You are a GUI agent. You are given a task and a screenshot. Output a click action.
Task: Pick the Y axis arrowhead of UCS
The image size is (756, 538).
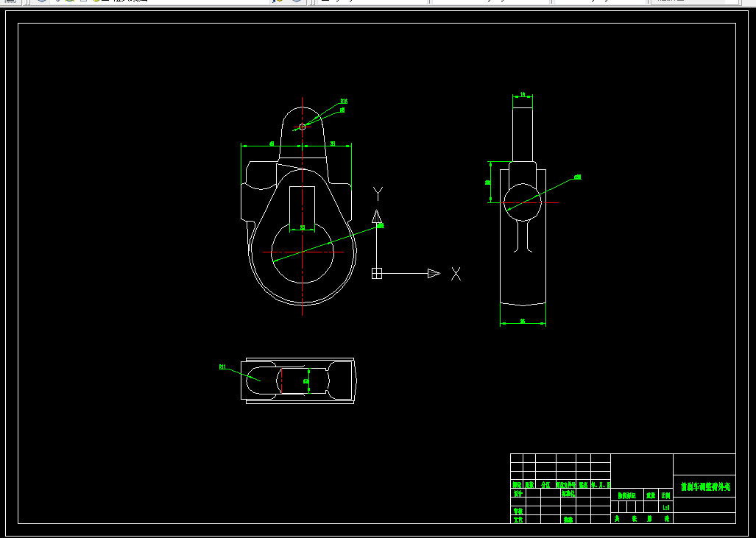[x=377, y=216]
